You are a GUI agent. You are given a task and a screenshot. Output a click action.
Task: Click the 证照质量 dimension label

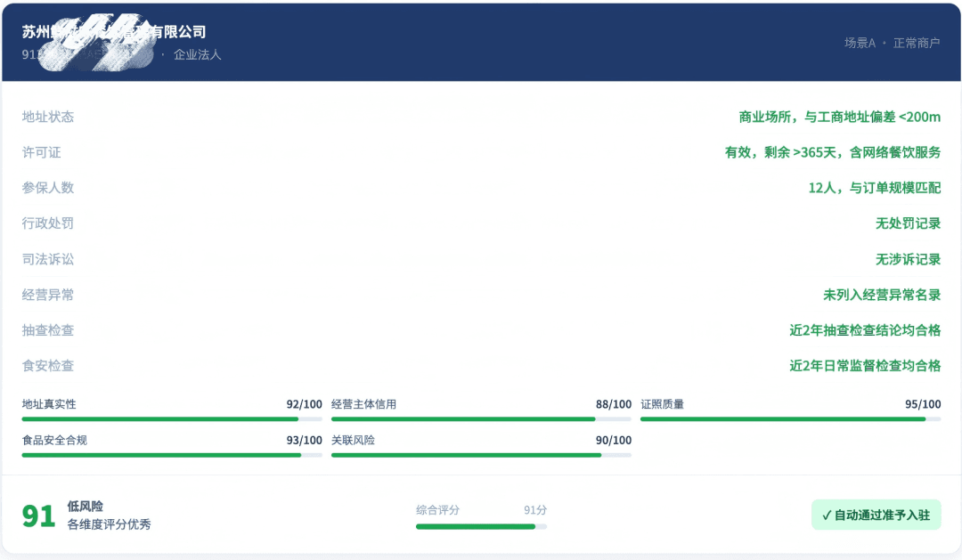point(662,404)
